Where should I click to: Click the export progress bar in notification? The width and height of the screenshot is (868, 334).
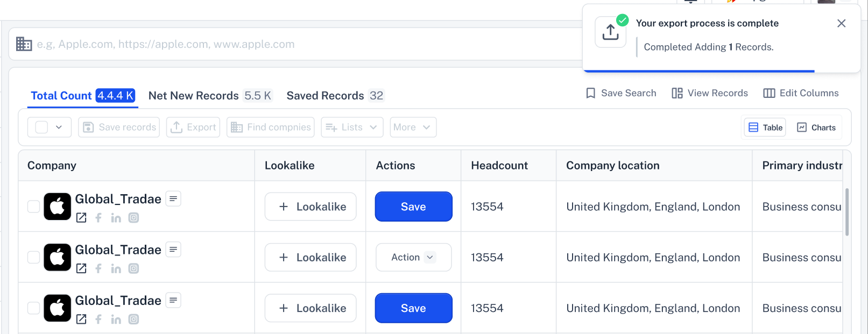click(x=699, y=71)
